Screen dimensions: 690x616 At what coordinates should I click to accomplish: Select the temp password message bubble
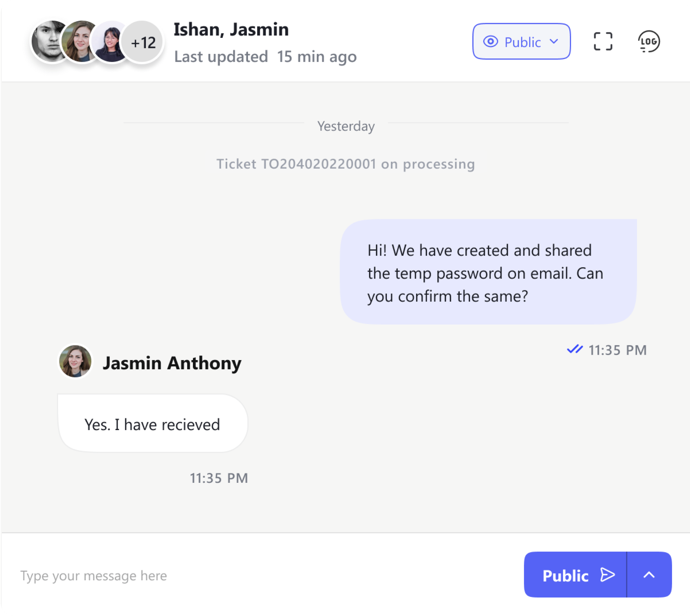pos(488,272)
